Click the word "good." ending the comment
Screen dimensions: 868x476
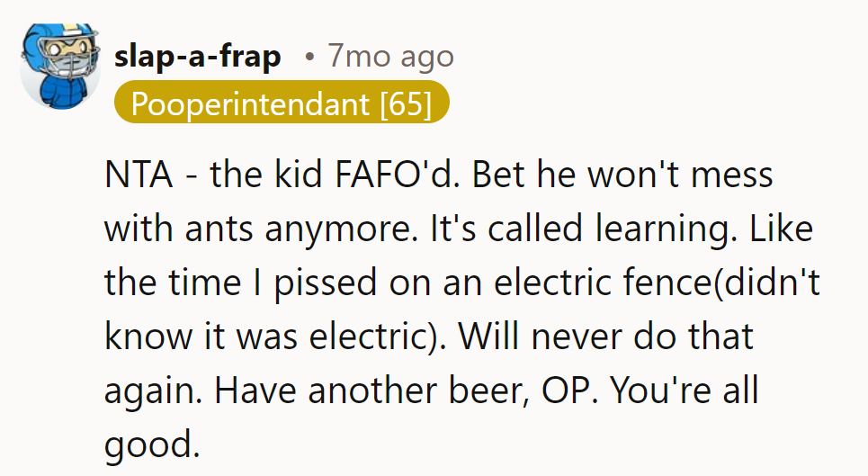click(150, 445)
